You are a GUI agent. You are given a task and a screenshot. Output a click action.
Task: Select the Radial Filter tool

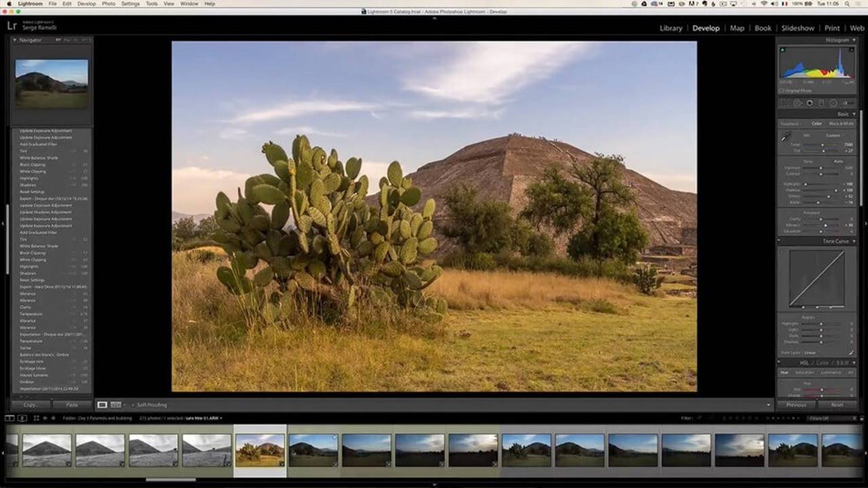(x=833, y=103)
